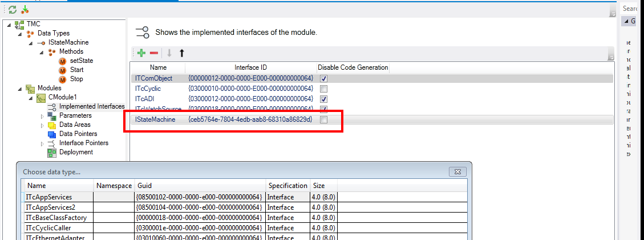
Task: Move interface up with black arrow
Action: (181, 53)
